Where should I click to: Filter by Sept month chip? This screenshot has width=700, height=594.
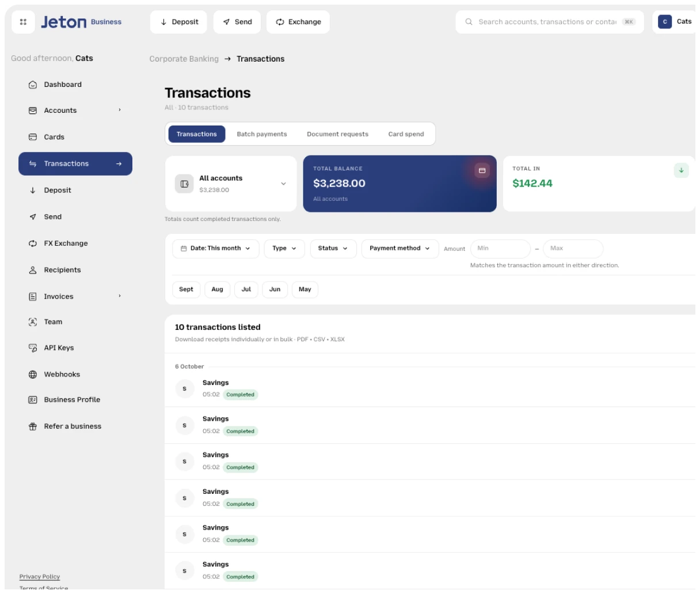(186, 290)
